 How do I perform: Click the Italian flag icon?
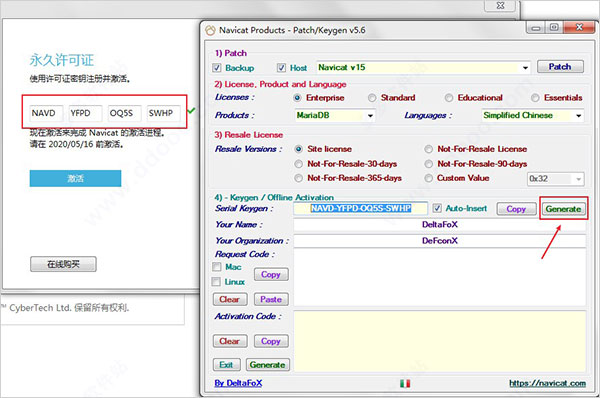click(405, 383)
